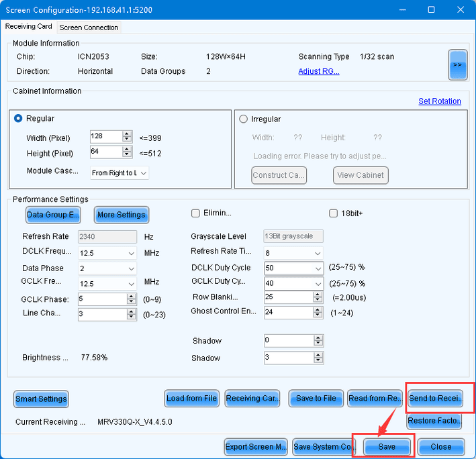Viewport: 476px width, 459px height.
Task: Click Save to File button
Action: click(316, 399)
